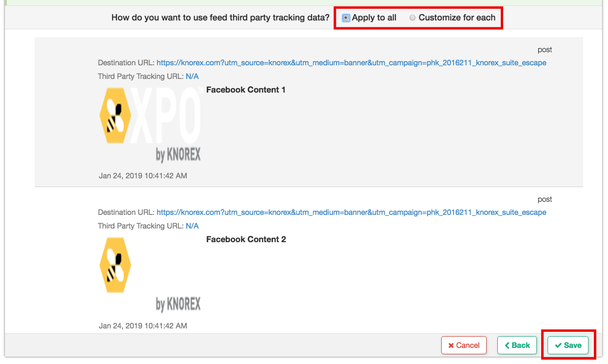The width and height of the screenshot is (608, 364).
Task: Select the 'Facebook Content 2' title
Action: click(x=246, y=239)
